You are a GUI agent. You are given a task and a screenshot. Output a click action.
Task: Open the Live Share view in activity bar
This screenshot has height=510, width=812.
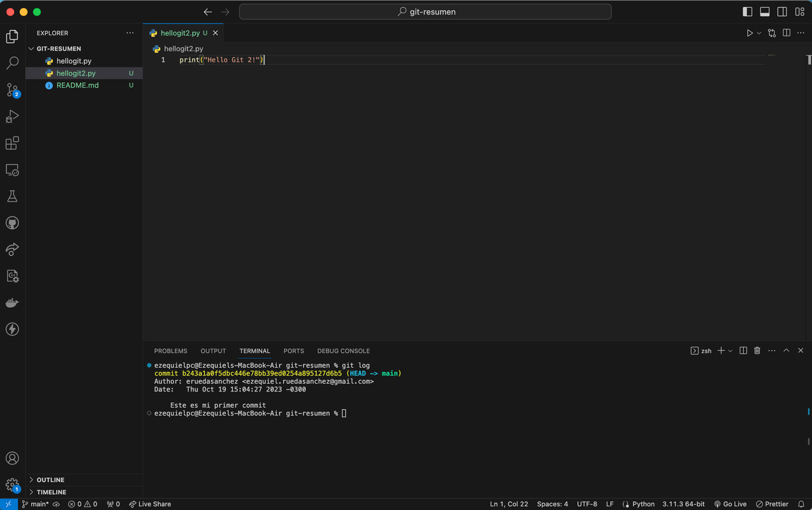click(12, 250)
